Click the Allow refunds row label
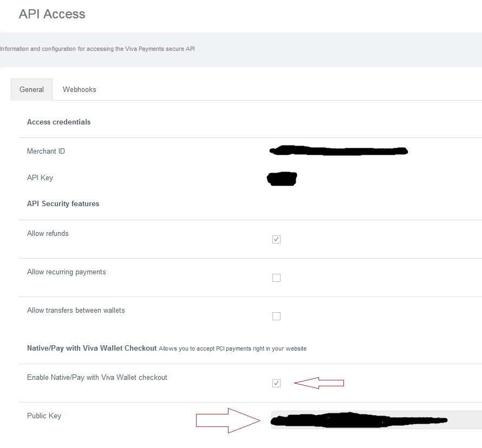The width and height of the screenshot is (482, 448). tap(47, 233)
